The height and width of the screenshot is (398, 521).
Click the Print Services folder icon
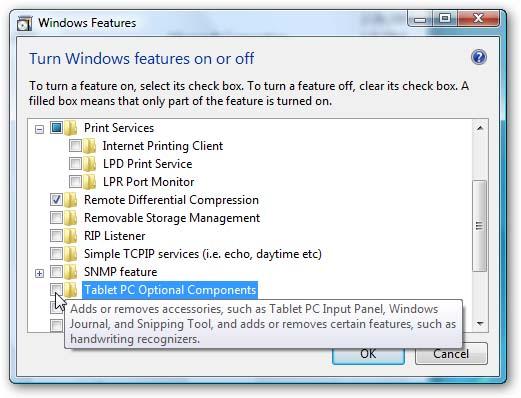[71, 128]
